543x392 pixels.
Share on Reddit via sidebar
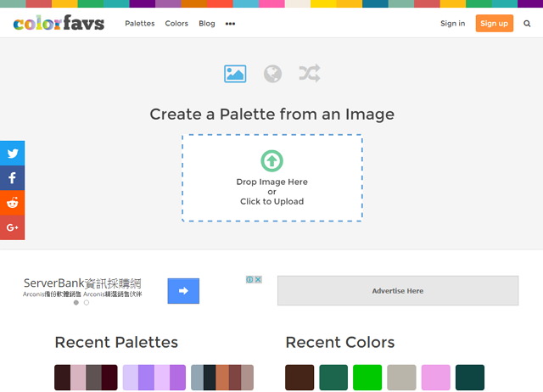coord(13,203)
